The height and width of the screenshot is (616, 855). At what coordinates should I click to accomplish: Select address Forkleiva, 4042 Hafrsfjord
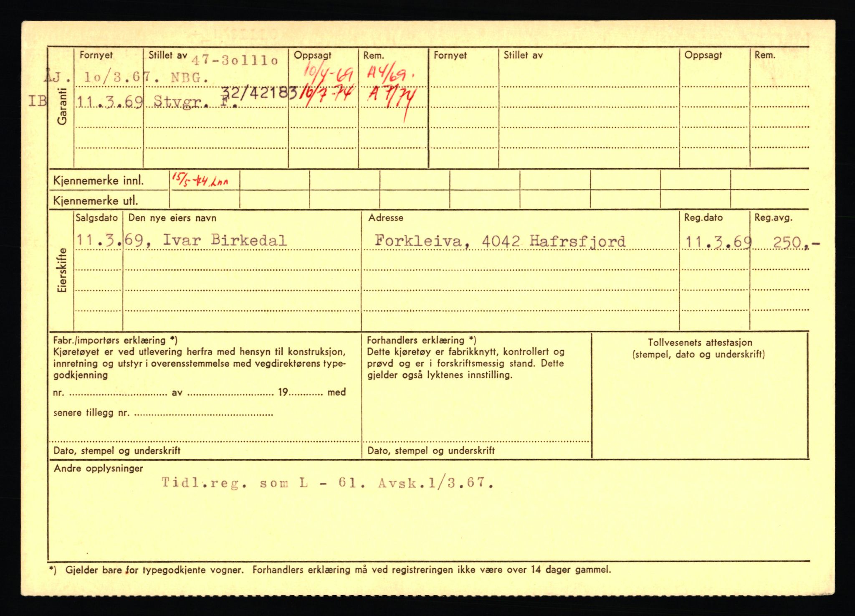(500, 241)
